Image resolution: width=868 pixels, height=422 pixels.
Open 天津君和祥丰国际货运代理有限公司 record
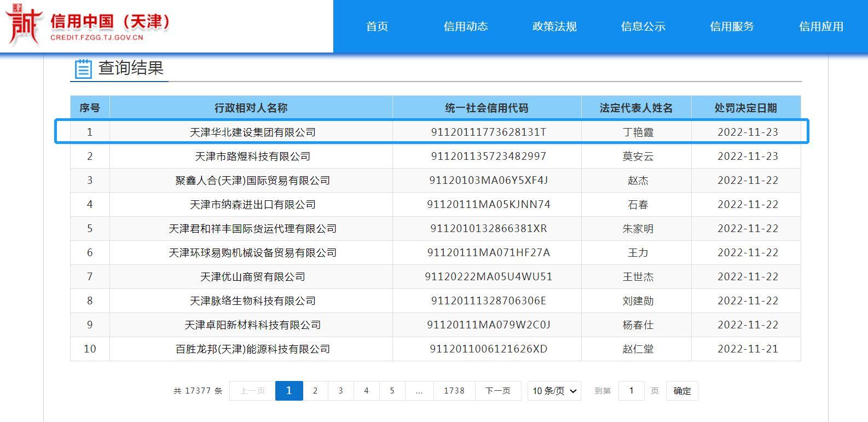[253, 228]
